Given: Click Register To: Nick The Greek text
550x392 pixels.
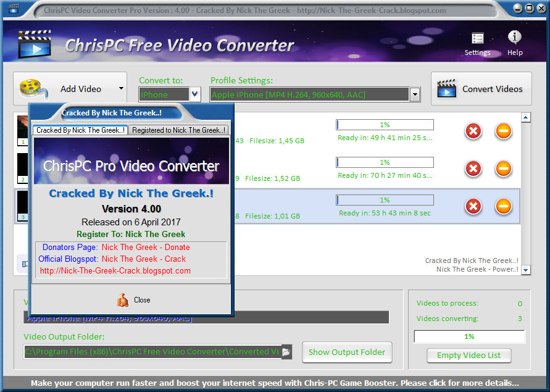Looking at the screenshot, I should pos(131,234).
